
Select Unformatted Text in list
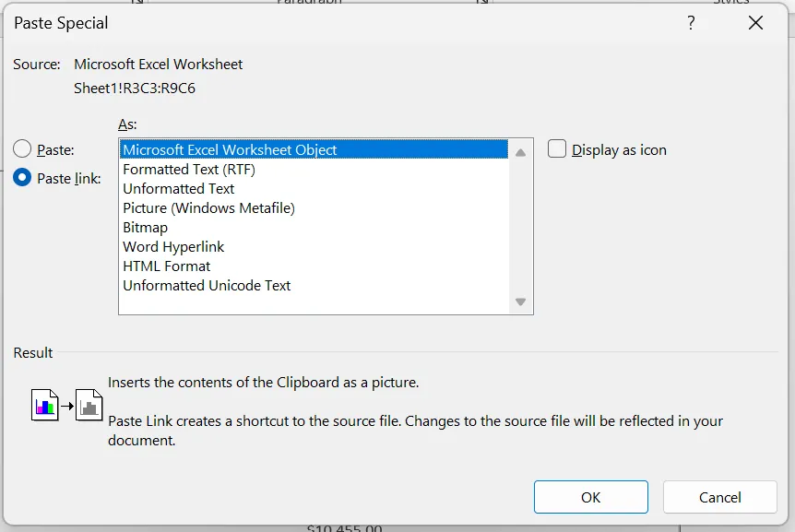tap(179, 189)
